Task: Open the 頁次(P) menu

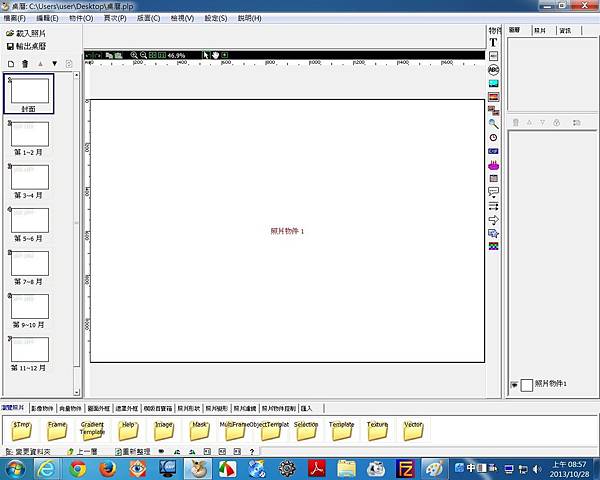Action: (115, 18)
